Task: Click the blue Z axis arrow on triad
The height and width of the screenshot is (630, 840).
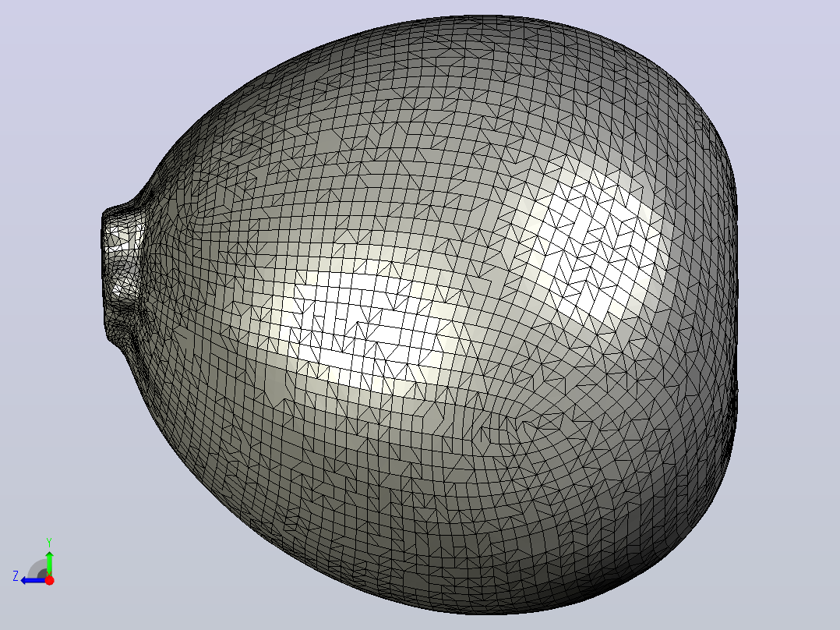Action: pos(32,580)
